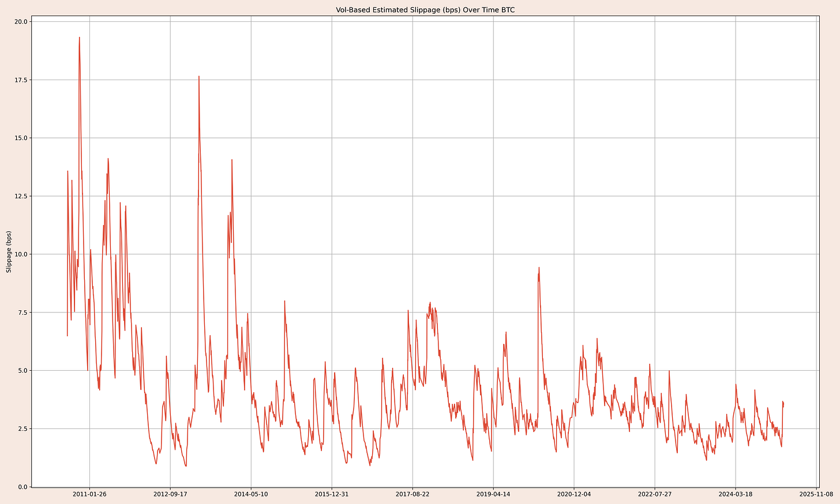
Task: Click the 2014-05-10 date label
Action: [x=251, y=494]
